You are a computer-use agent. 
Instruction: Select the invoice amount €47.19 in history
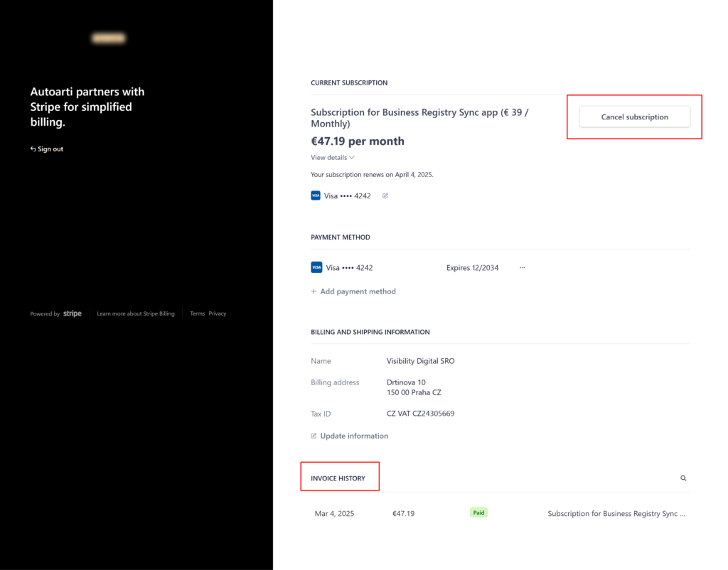[x=404, y=513]
